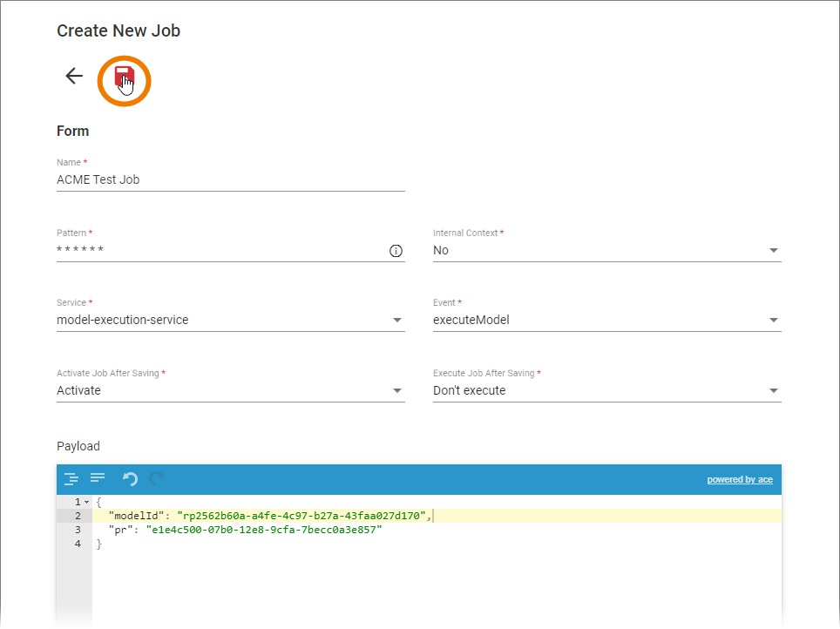Open Activate Job After Saving dropdown

(x=230, y=390)
